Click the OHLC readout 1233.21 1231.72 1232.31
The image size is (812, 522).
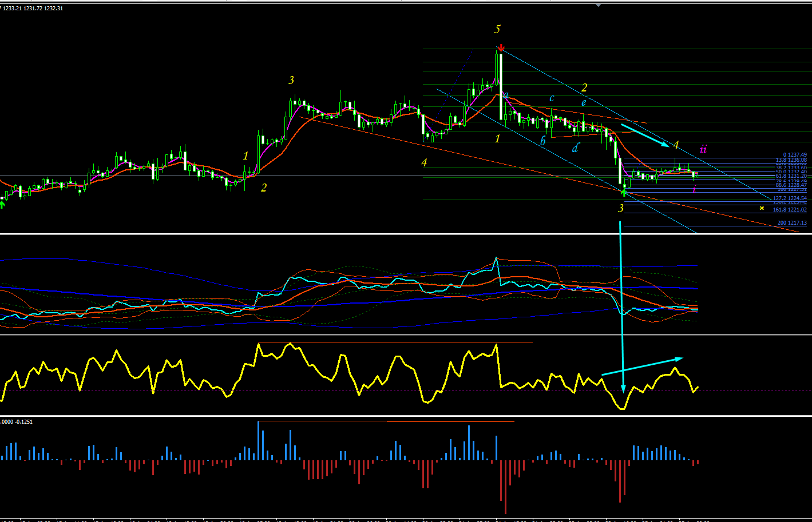pos(33,8)
